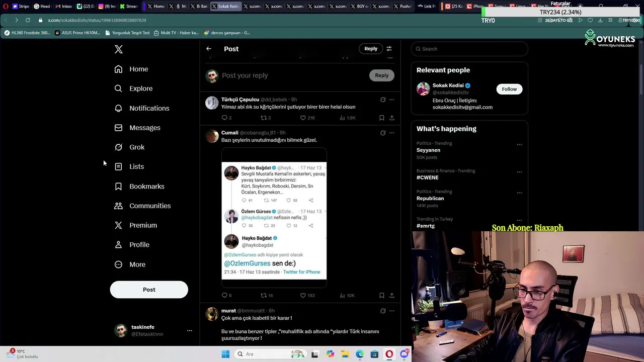This screenshot has height=362, width=644.
Task: Open more options on Cumali's post
Action: (392, 133)
